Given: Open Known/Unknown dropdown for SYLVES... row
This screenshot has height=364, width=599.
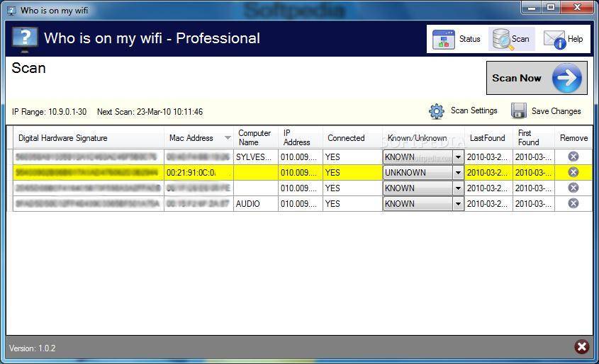Looking at the screenshot, I should click(x=458, y=157).
